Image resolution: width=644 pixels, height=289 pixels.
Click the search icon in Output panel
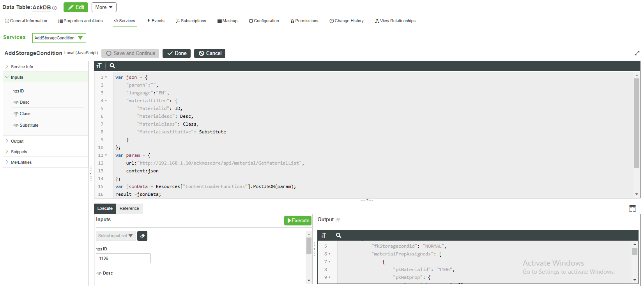pos(338,236)
